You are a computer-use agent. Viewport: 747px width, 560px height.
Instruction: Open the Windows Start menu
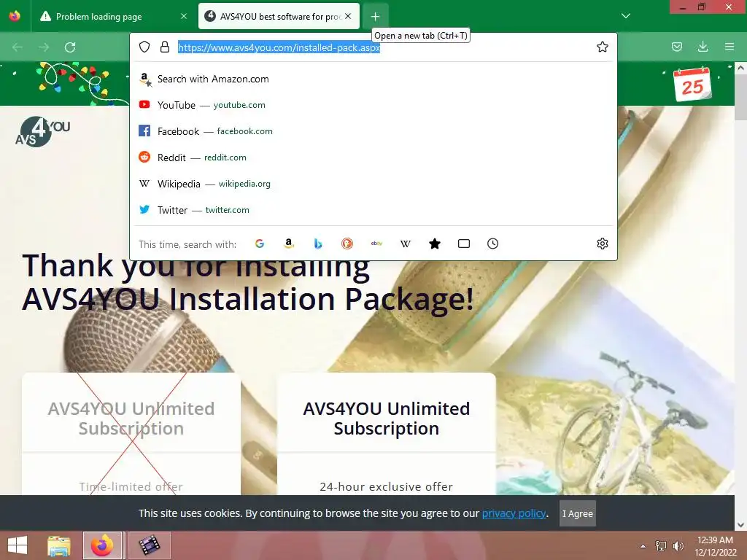pos(18,545)
